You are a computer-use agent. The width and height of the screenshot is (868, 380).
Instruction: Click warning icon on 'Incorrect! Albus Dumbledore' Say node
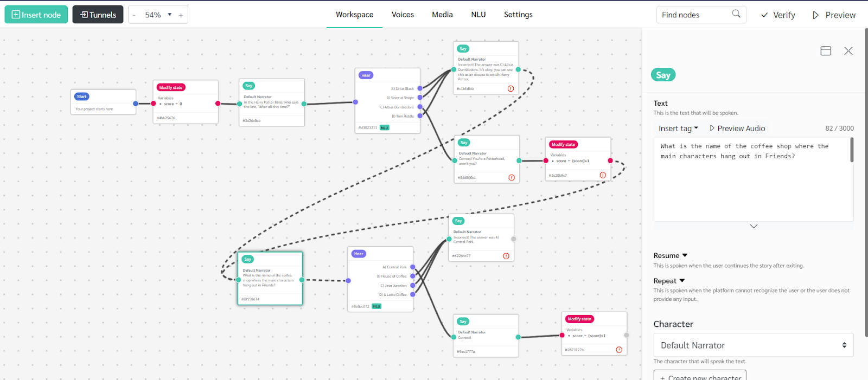coord(510,88)
